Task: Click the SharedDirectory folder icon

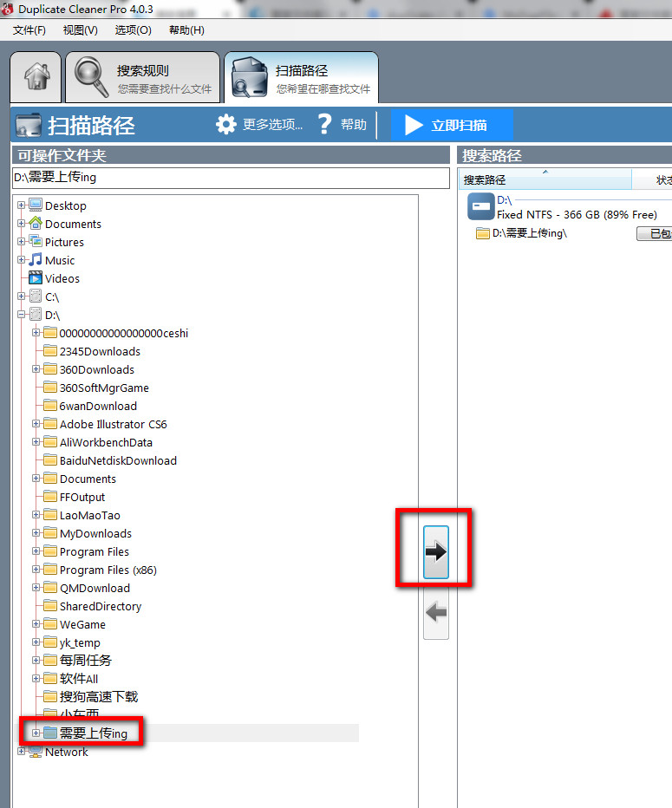Action: pyautogui.click(x=50, y=606)
